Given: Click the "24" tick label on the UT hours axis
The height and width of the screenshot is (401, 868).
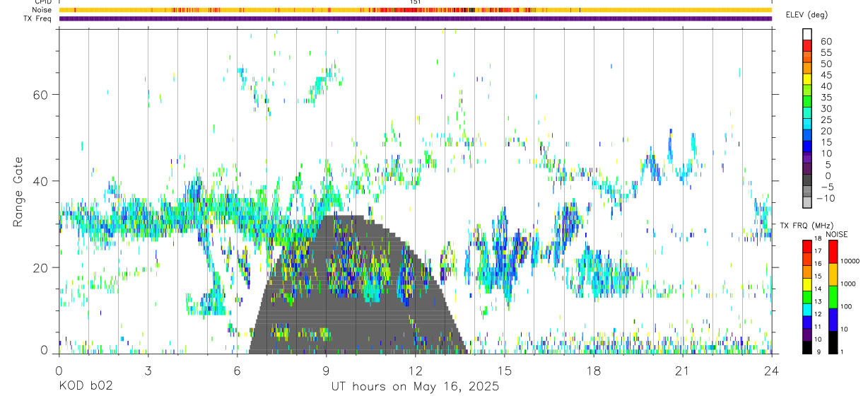Looking at the screenshot, I should pyautogui.click(x=772, y=371).
